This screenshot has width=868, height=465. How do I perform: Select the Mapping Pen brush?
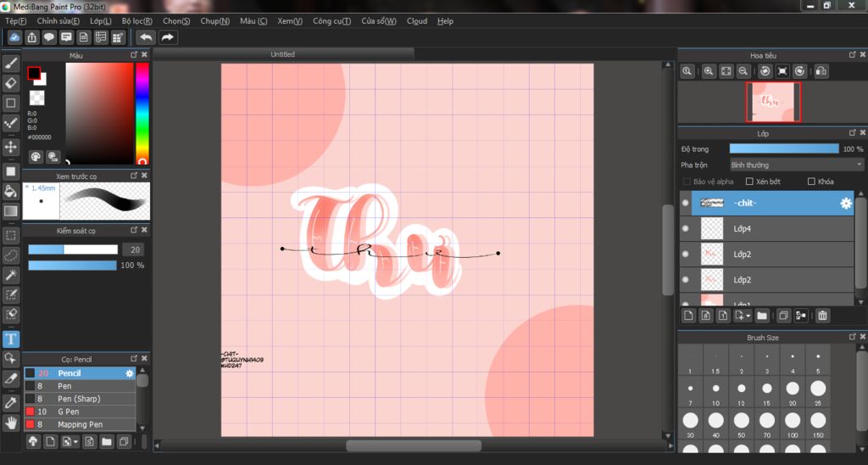pos(79,424)
